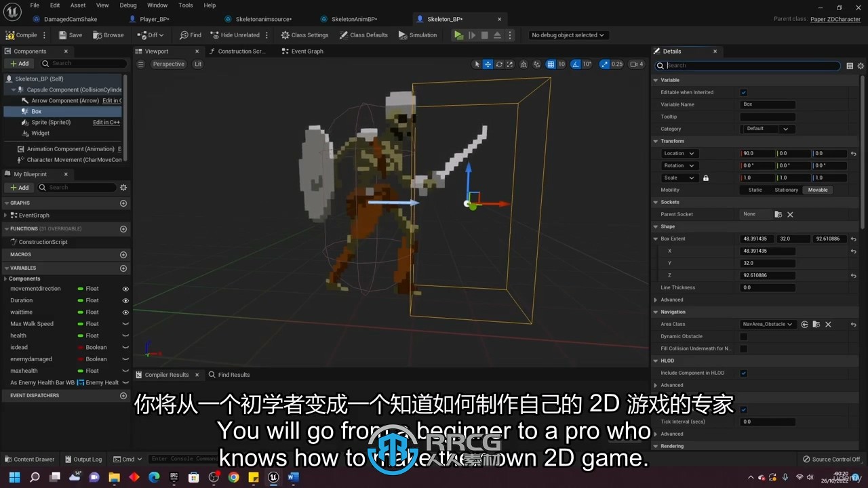868x488 pixels.
Task: Enable Dynamic Obstacle checkbox
Action: 744,336
